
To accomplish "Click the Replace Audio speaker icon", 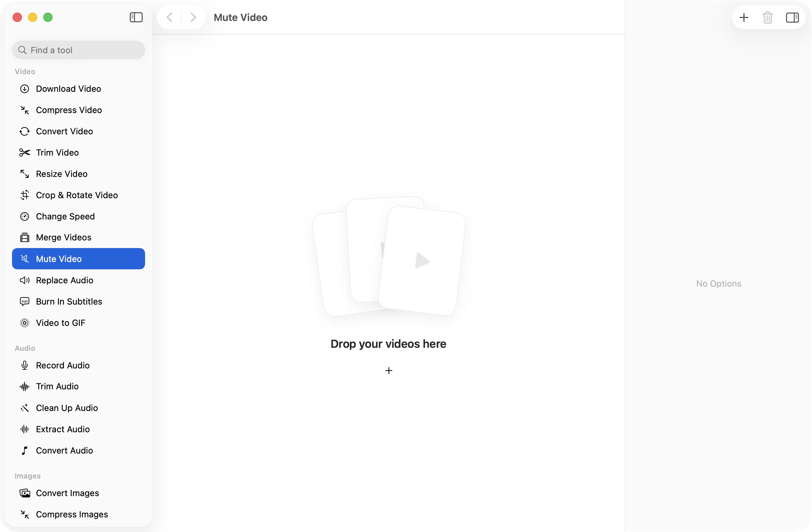I will (x=25, y=280).
